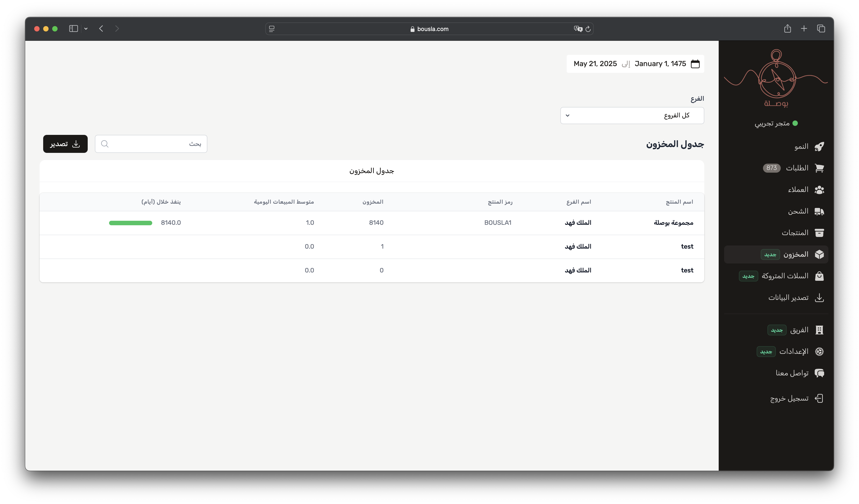Image resolution: width=859 pixels, height=504 pixels.
Task: Click column header رمز المنتج
Action: [x=500, y=202]
